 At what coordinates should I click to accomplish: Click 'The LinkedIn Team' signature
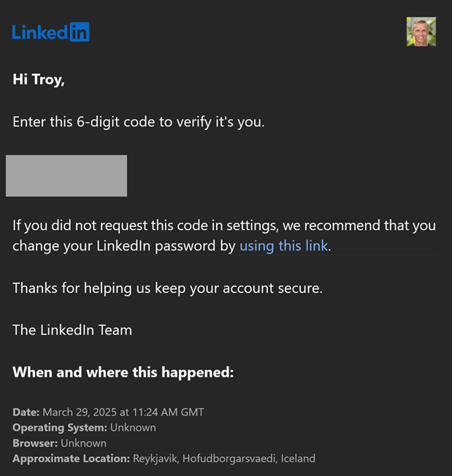point(72,330)
